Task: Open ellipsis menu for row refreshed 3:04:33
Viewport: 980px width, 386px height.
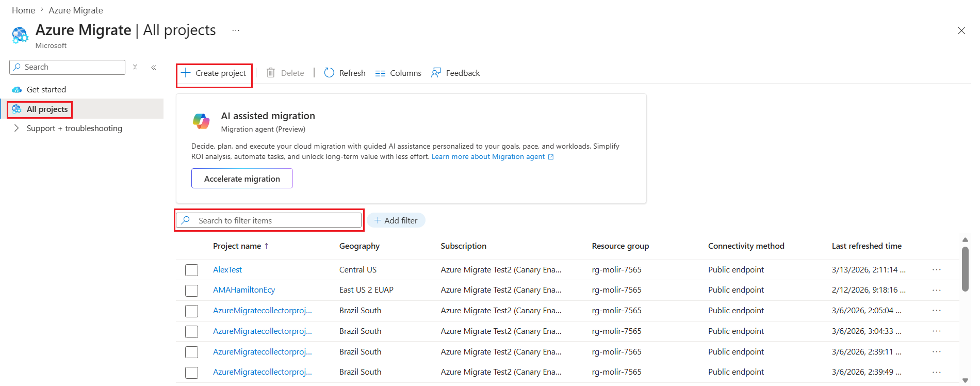Action: pos(937,331)
